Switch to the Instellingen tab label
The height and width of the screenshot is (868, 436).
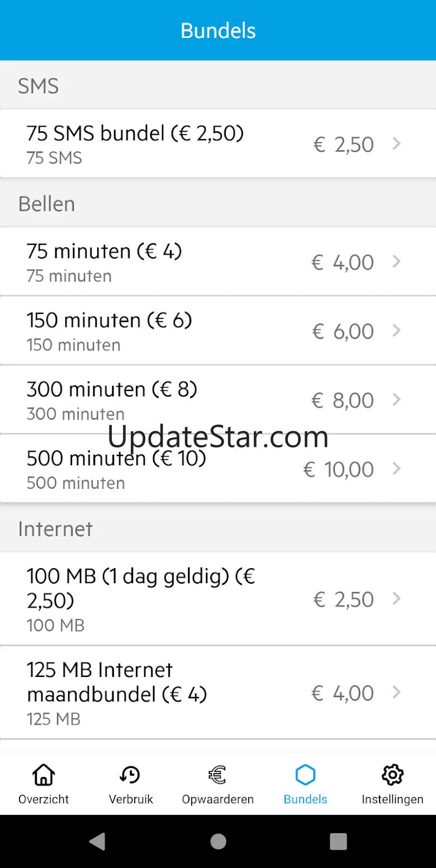tap(392, 799)
